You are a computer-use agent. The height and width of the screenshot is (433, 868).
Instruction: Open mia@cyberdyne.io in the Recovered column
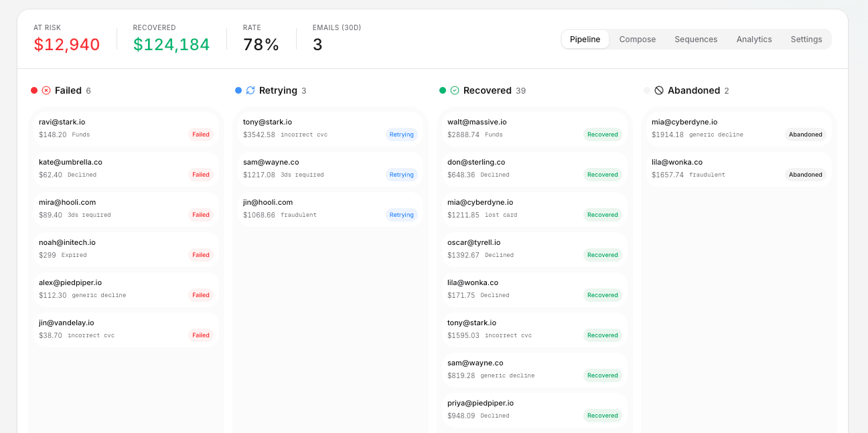click(534, 209)
